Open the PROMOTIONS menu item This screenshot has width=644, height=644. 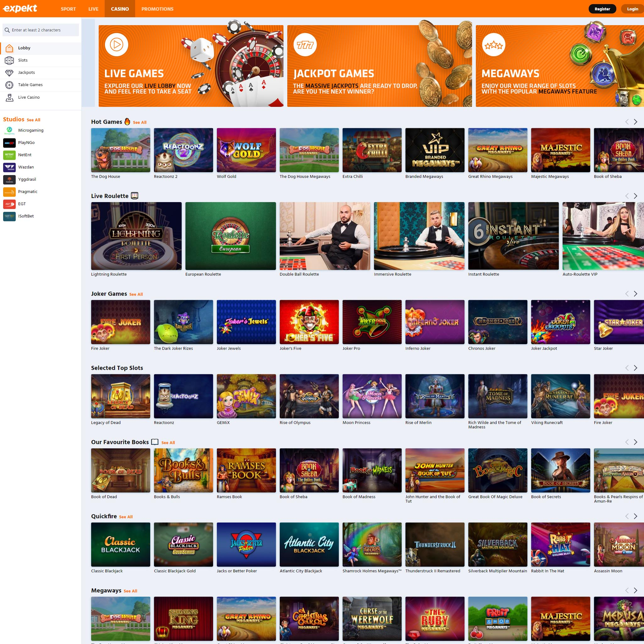tap(157, 9)
